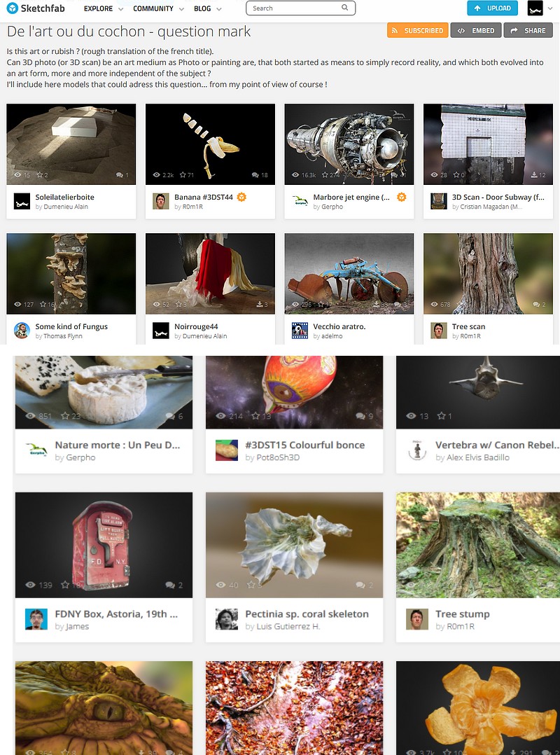Click the Upload button
Screen dimensions: 560x755
click(492, 8)
